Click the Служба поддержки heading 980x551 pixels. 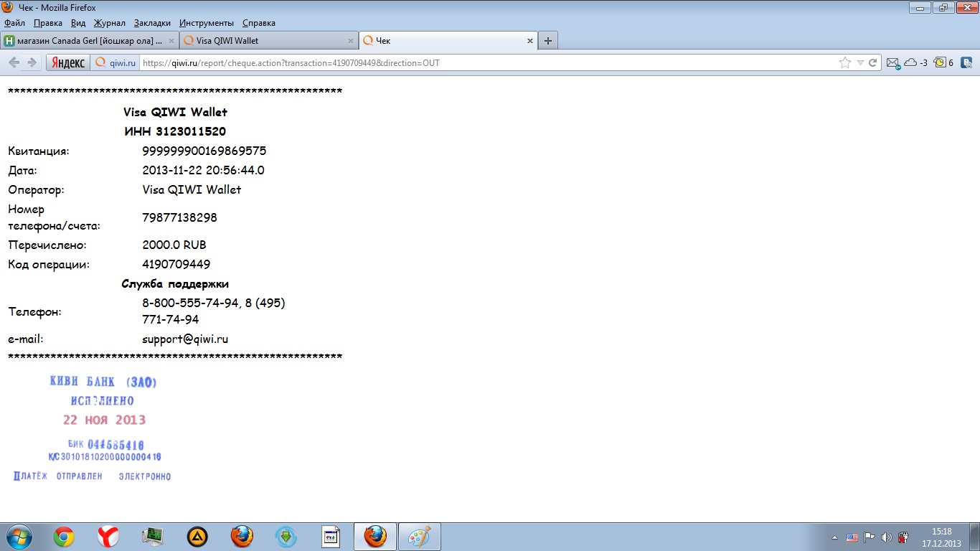[175, 284]
